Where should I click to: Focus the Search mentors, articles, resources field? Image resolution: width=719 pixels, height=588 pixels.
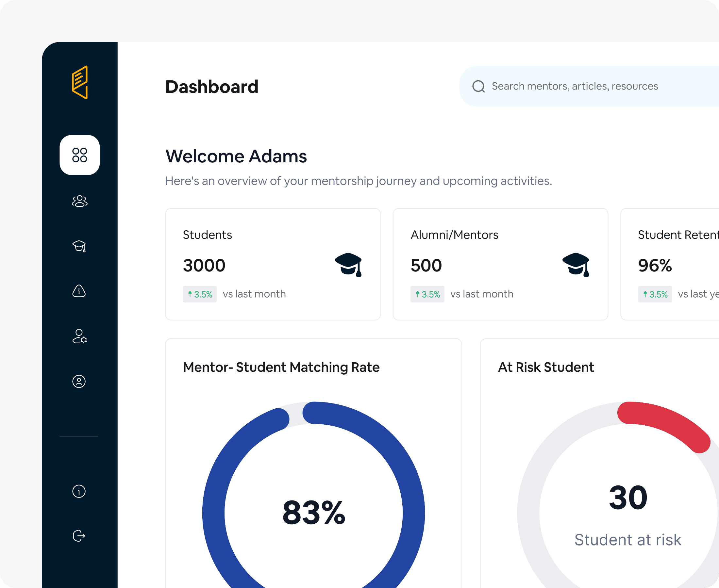point(589,86)
